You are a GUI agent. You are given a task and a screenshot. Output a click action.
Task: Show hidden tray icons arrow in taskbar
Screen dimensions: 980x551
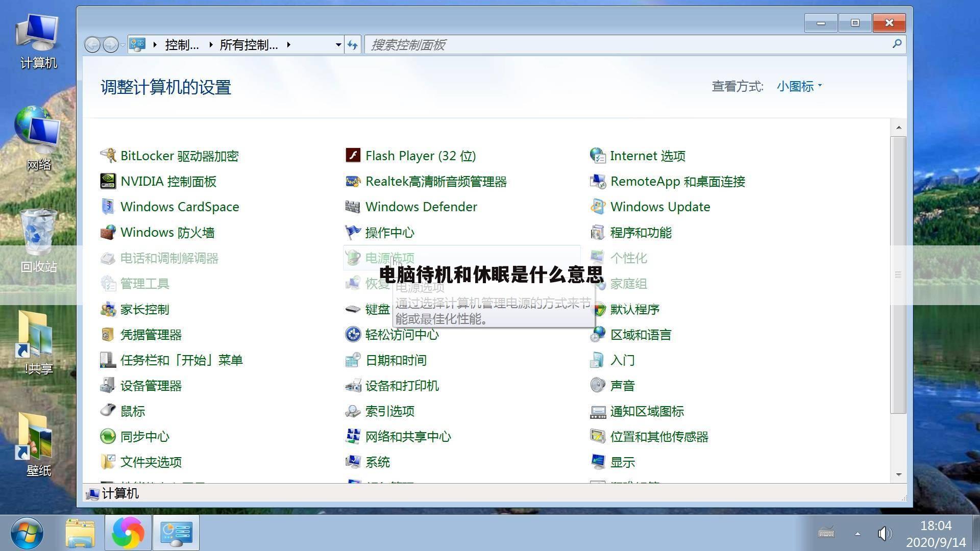tap(857, 534)
